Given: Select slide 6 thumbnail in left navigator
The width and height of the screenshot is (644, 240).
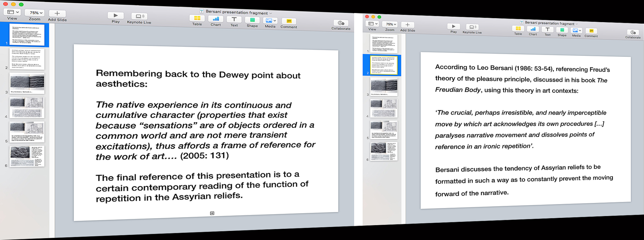Looking at the screenshot, I should pyautogui.click(x=27, y=156).
